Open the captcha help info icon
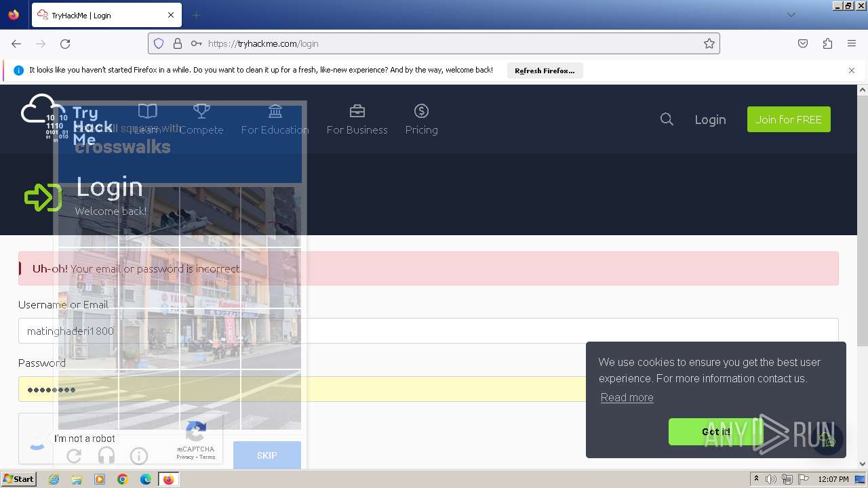 139,455
